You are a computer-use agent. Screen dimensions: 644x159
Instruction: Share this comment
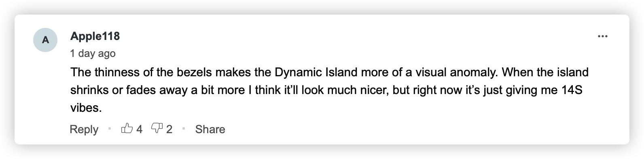click(210, 129)
